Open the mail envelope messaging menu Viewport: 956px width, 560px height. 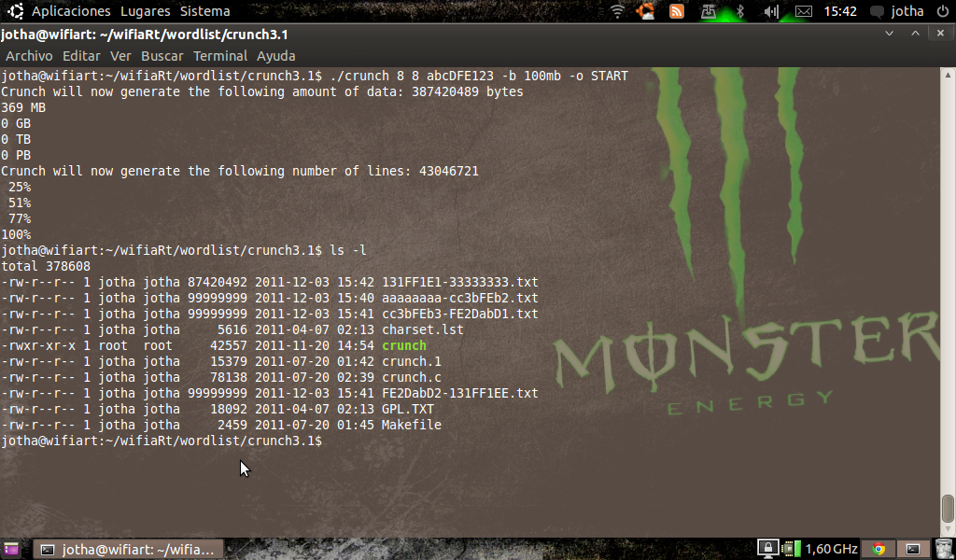coord(803,11)
